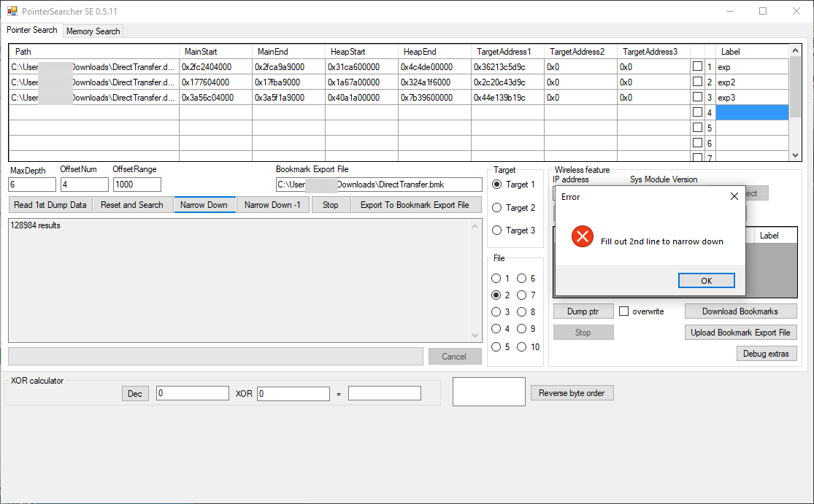Click Upload Bookmark Export File button
This screenshot has height=504, width=814.
coord(740,333)
